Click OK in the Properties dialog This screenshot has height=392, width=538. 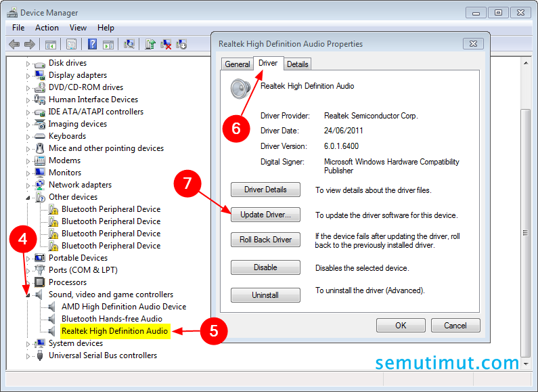point(401,326)
